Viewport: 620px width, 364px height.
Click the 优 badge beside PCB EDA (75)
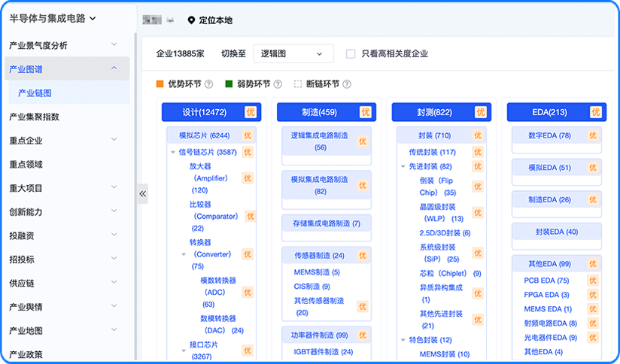tap(593, 281)
